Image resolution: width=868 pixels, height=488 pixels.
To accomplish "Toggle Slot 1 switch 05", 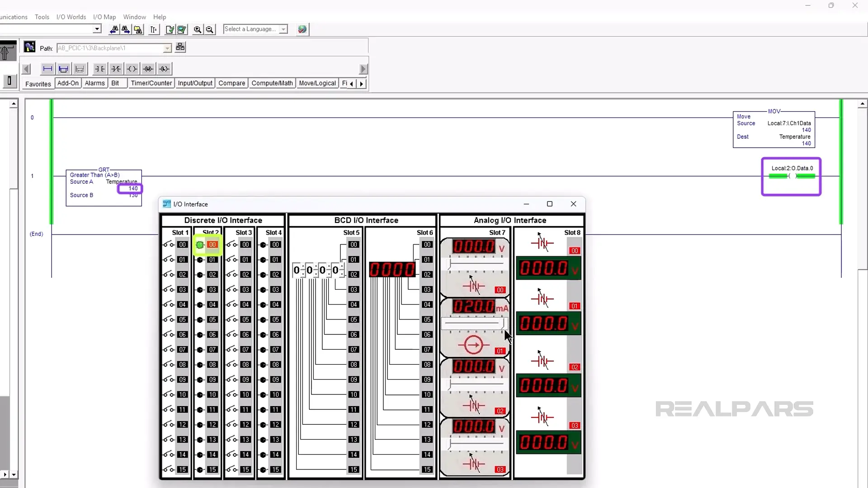I will pyautogui.click(x=169, y=319).
